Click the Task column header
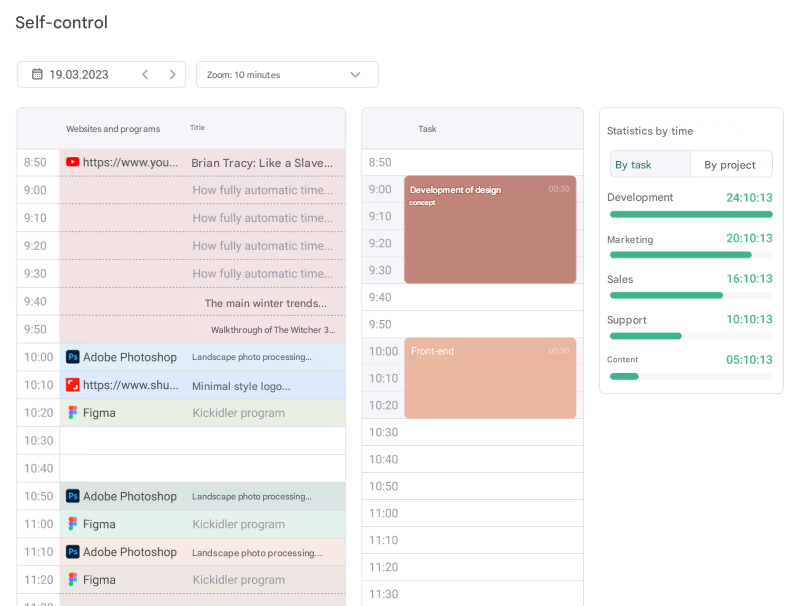This screenshot has height=606, width=790. [427, 129]
